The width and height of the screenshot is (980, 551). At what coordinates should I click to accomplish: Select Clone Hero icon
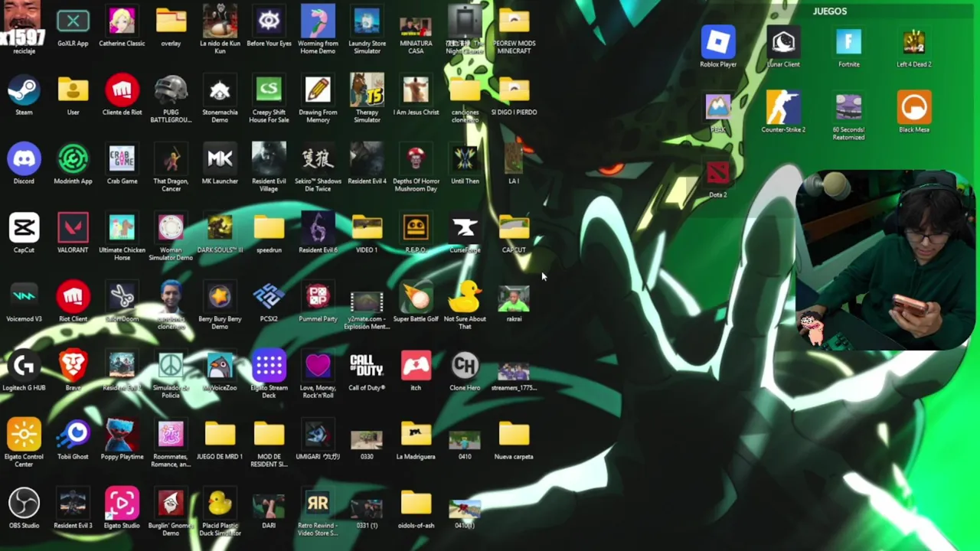click(x=465, y=366)
